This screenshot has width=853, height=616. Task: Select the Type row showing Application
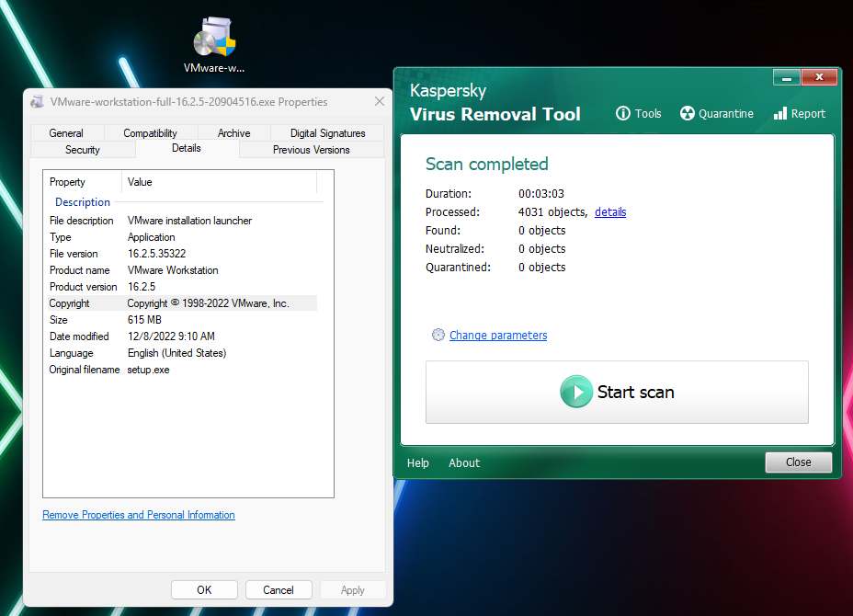(x=183, y=237)
